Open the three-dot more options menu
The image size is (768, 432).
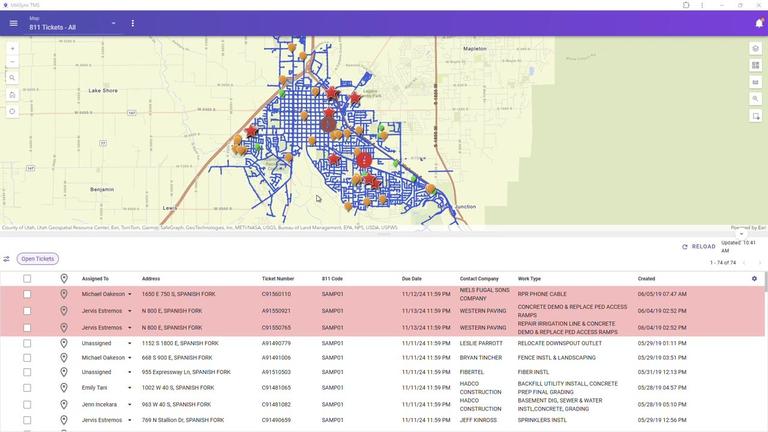[133, 23]
